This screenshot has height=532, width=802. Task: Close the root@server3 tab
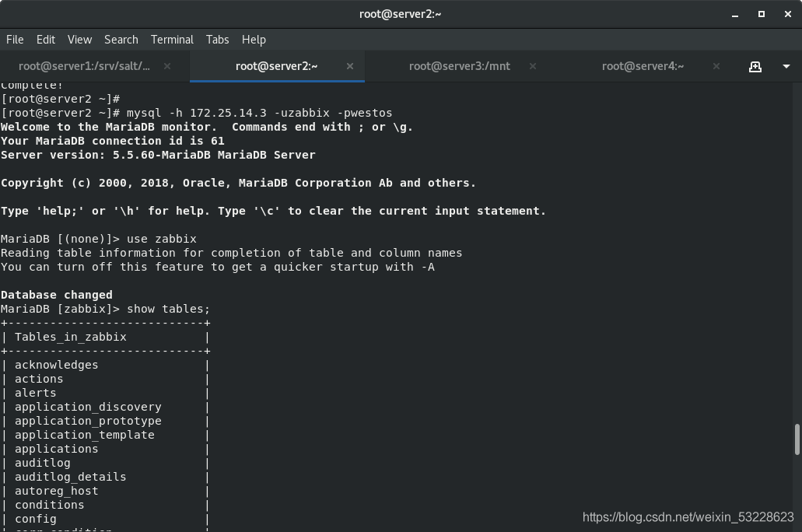[532, 66]
